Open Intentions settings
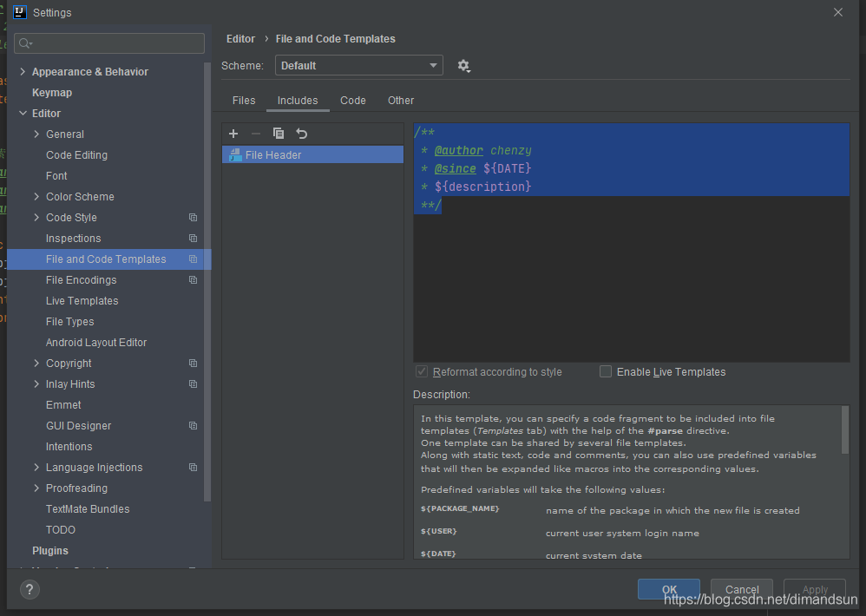 [x=69, y=447]
